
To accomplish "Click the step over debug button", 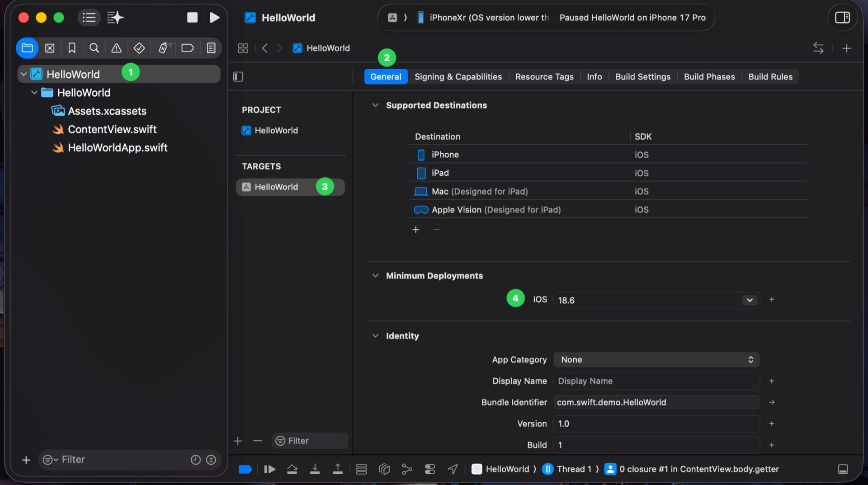I will tap(292, 469).
